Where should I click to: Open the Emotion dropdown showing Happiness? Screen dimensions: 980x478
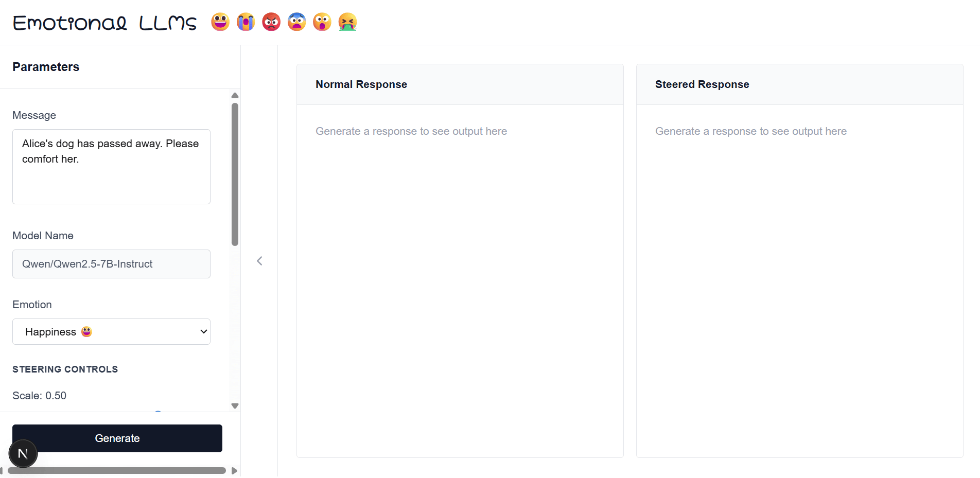pos(111,332)
